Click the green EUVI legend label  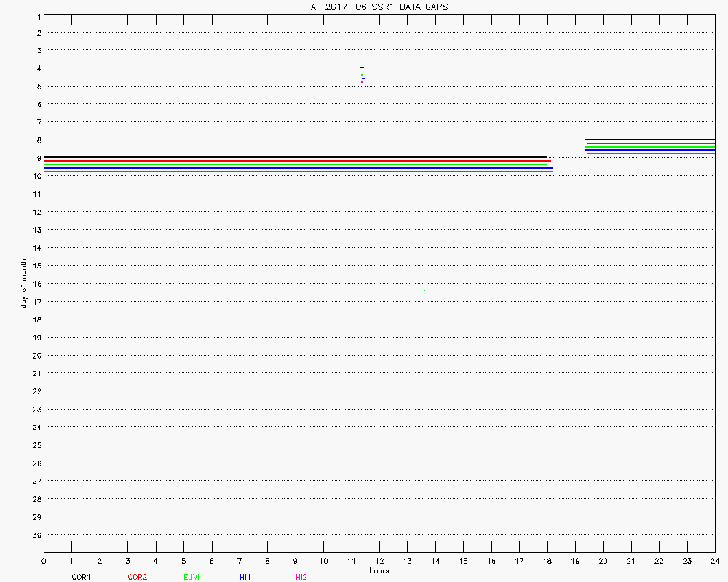coord(191,577)
